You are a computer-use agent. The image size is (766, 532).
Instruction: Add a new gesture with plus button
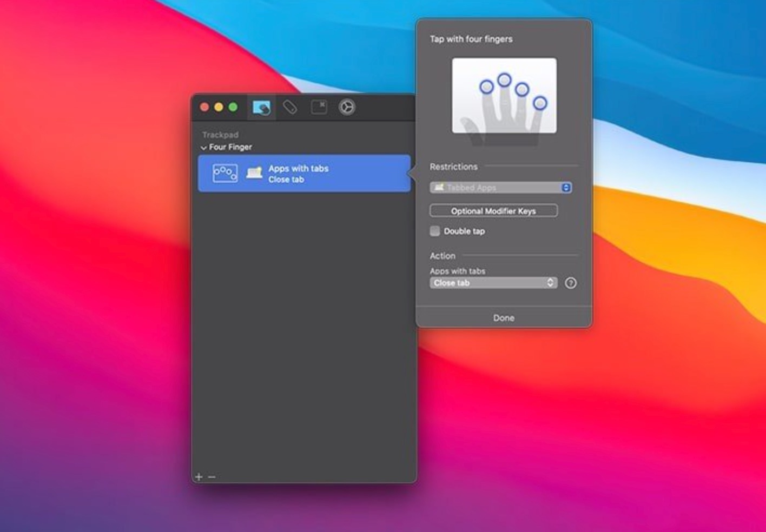(199, 476)
